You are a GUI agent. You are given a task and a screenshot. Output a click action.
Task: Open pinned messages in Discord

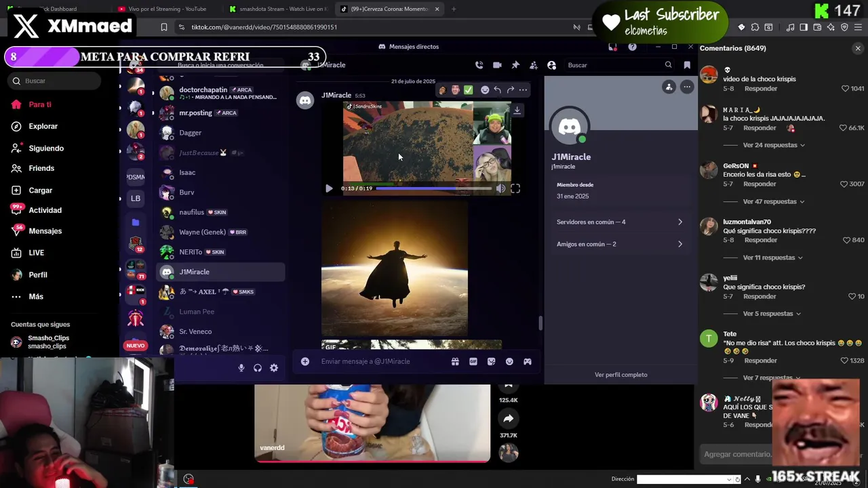coord(515,65)
